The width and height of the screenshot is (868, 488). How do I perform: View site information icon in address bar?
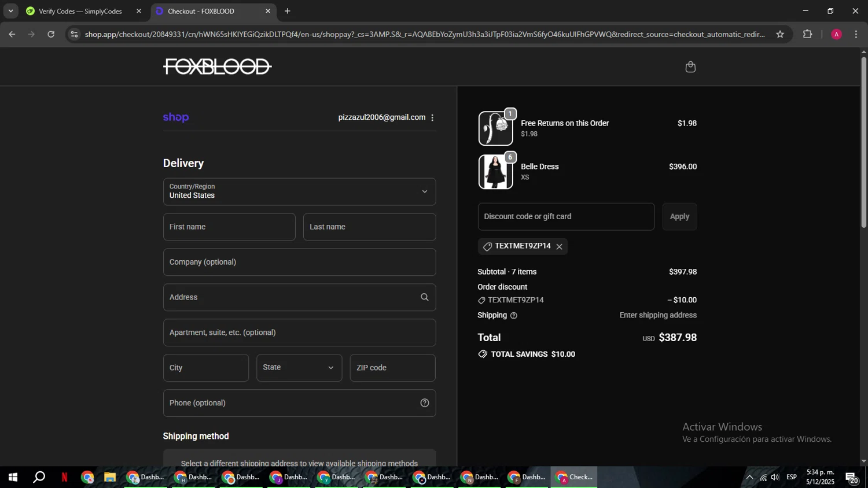point(73,34)
